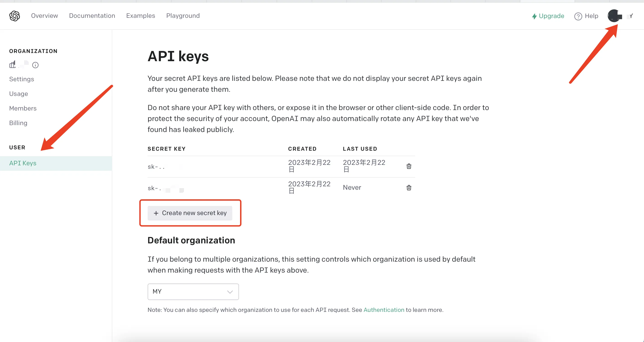The width and height of the screenshot is (644, 342).
Task: Go to the Playground page
Action: click(x=183, y=16)
